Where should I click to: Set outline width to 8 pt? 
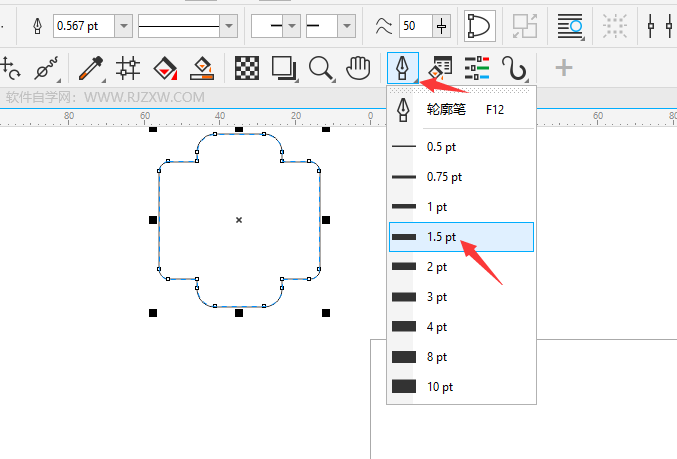click(x=461, y=357)
